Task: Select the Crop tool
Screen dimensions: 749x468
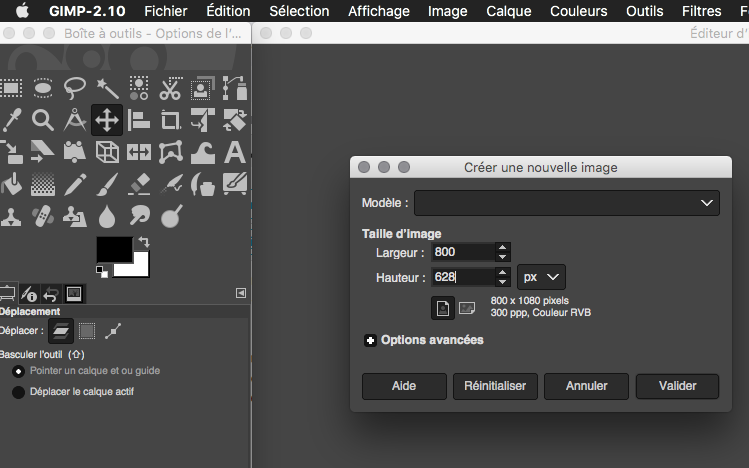Action: pyautogui.click(x=171, y=120)
